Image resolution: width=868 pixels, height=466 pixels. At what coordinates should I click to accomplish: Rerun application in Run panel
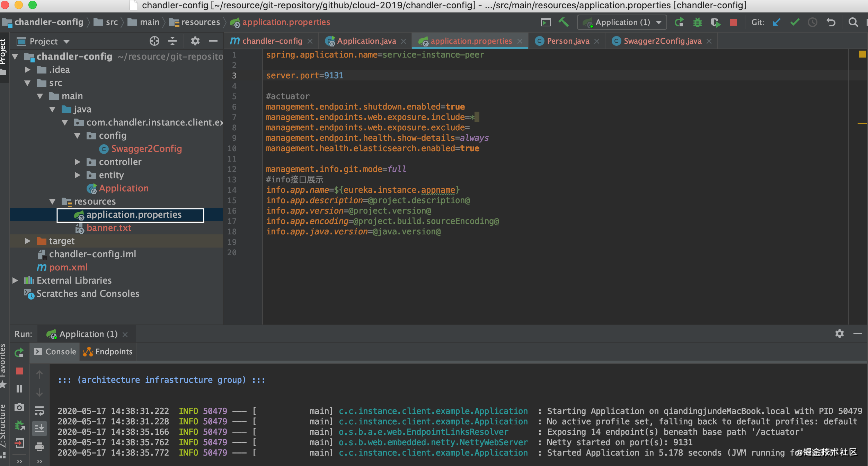tap(19, 353)
